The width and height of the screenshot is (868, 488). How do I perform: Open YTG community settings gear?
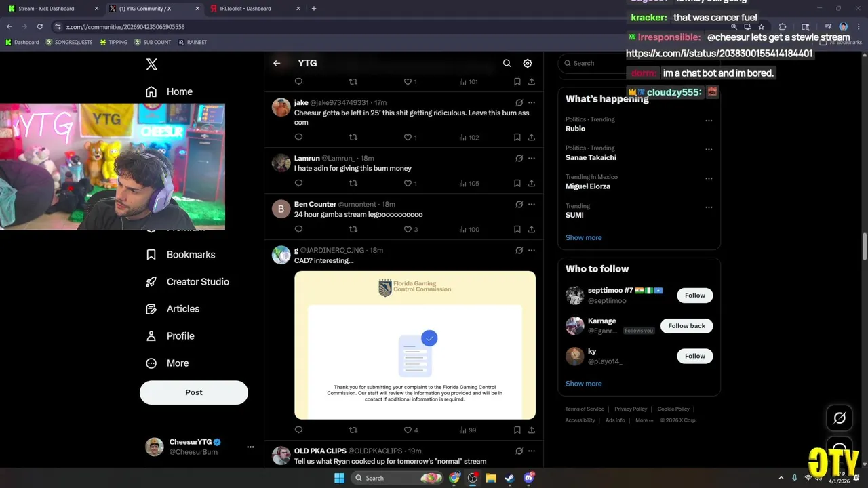[528, 63]
